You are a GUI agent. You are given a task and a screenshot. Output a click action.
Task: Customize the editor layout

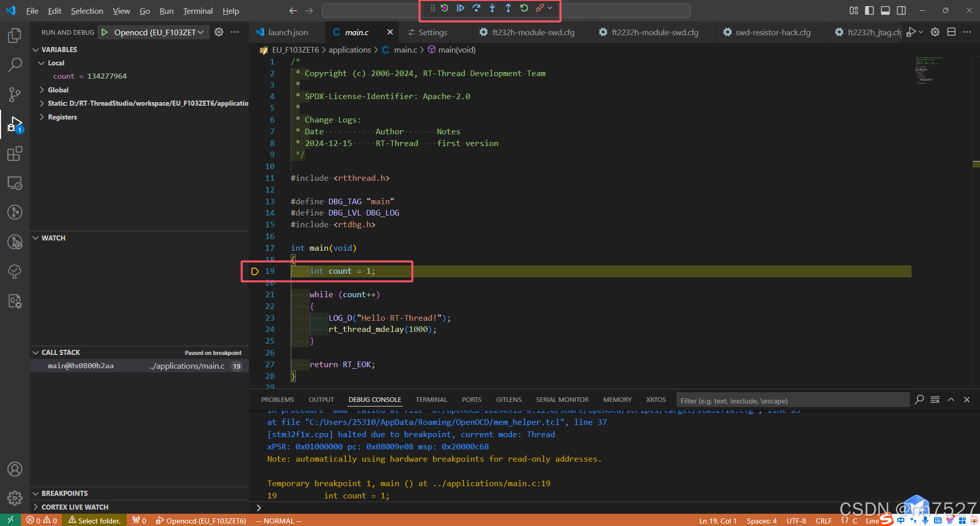[853, 10]
